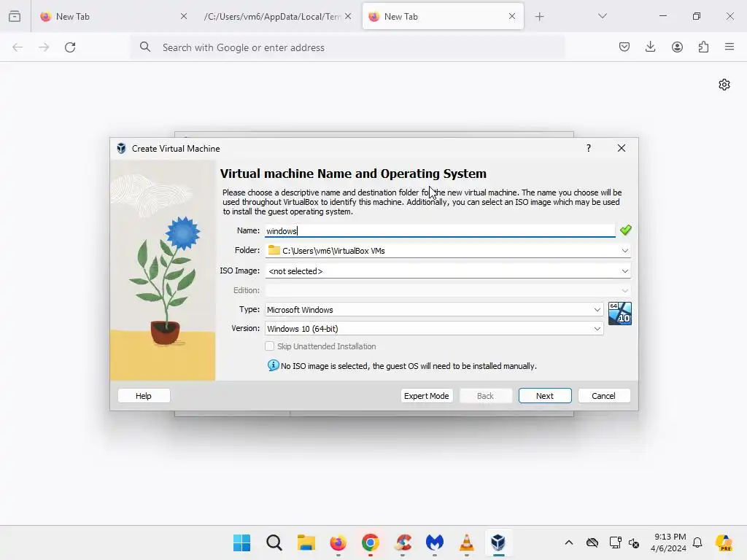Click the green checkmark next to the Name field
Image resolution: width=747 pixels, height=560 pixels.
625,230
